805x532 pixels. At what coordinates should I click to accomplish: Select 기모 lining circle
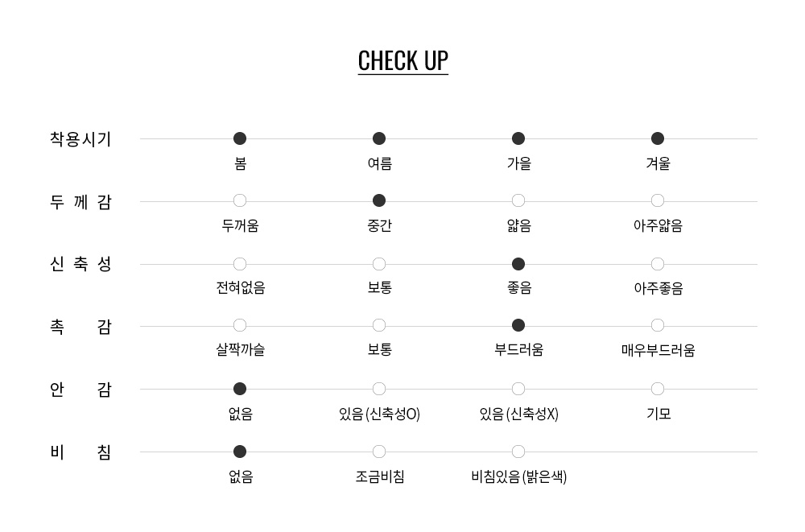658,389
